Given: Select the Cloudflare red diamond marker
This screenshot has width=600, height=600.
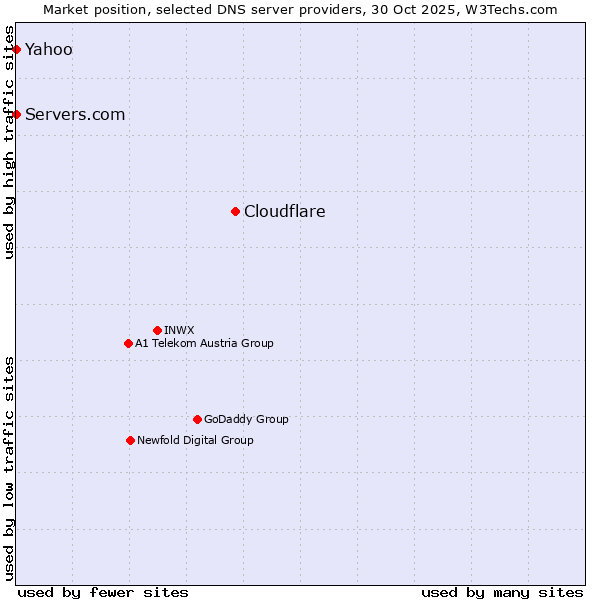Looking at the screenshot, I should point(235,211).
